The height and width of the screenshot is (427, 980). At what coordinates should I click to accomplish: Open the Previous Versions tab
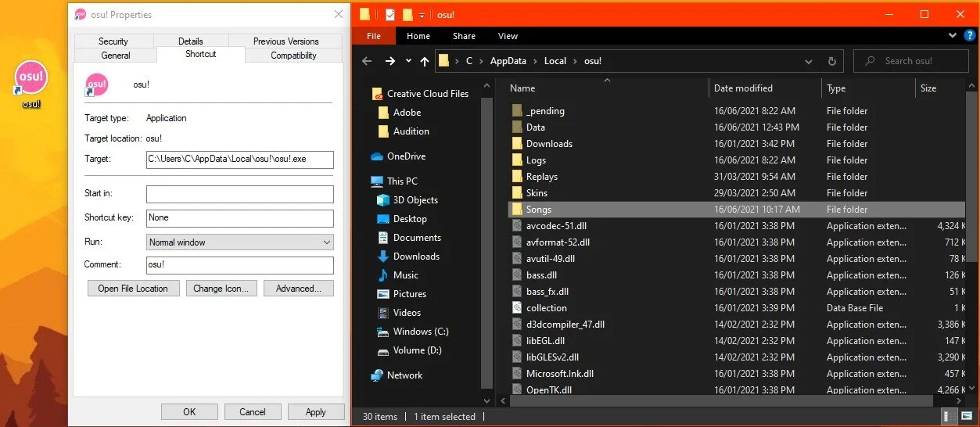click(x=286, y=41)
